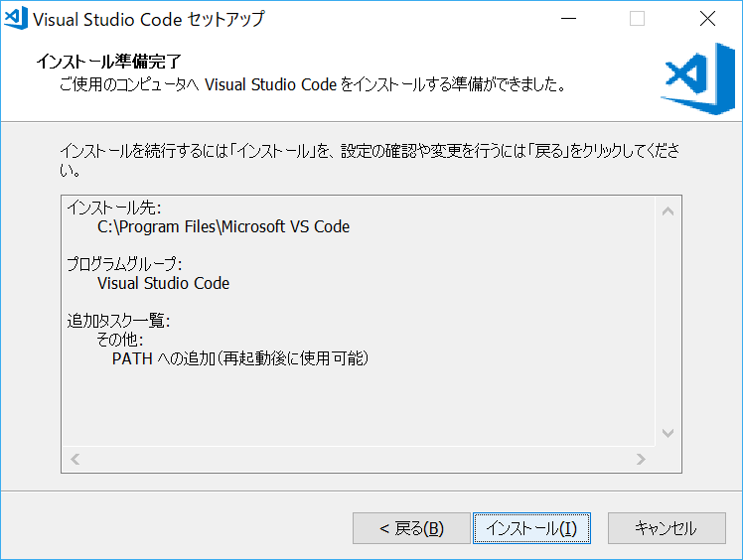
Task: Click the その他: line in summary
Action: [x=119, y=340]
